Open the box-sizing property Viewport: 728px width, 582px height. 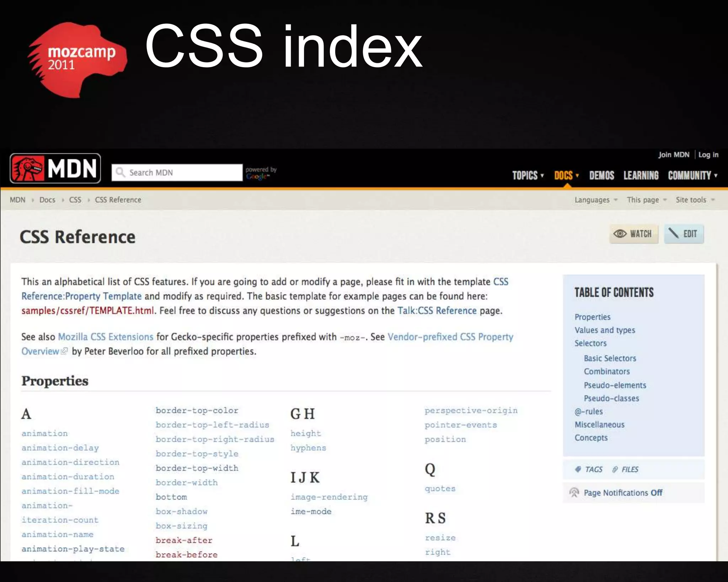[182, 526]
